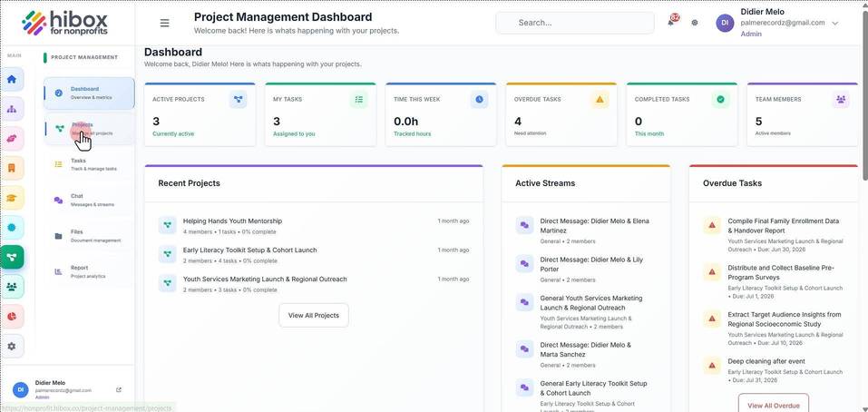The height and width of the screenshot is (412, 868).
Task: Open the orange bookmark sidebar icon
Action: (12, 169)
